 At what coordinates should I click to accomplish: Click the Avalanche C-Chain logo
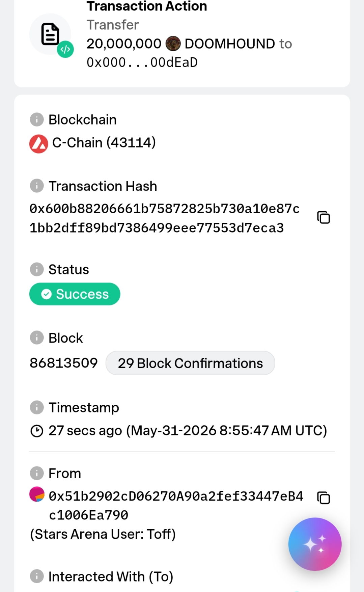pos(39,144)
